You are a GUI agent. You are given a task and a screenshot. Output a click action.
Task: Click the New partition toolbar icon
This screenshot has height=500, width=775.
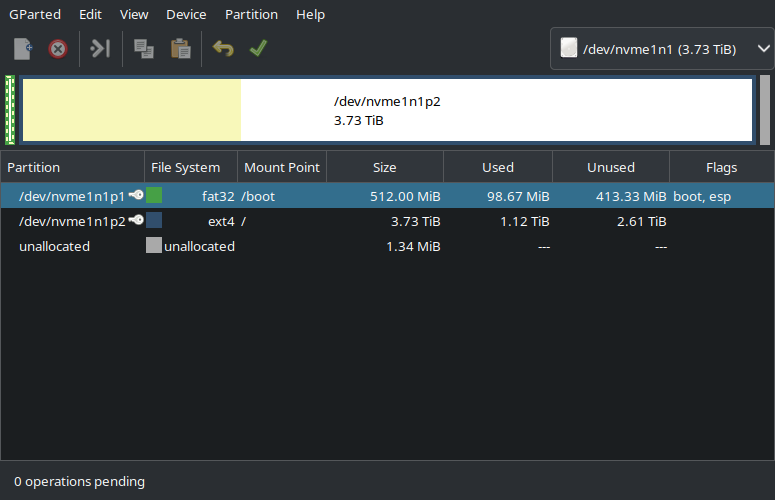[x=23, y=48]
